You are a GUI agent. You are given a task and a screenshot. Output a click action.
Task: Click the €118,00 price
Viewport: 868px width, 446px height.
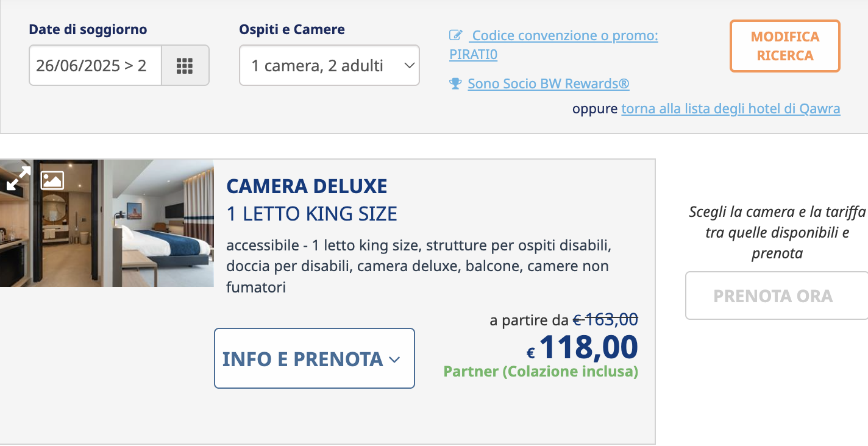[x=582, y=348]
